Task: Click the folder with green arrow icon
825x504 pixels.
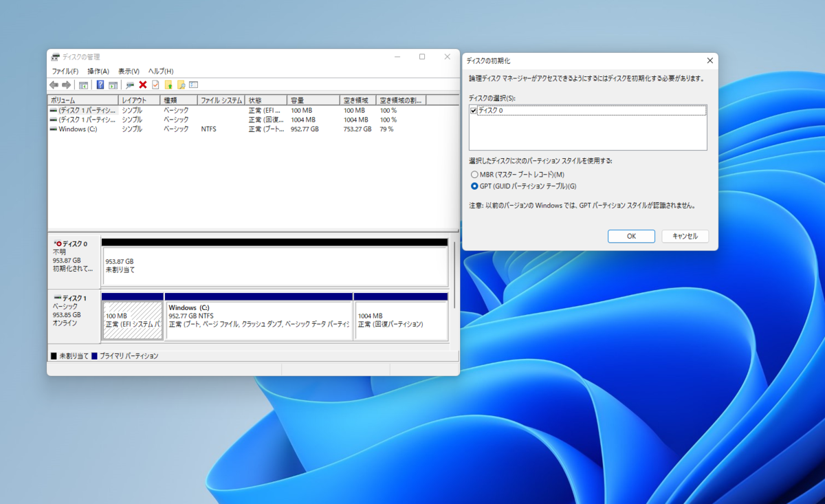Action: point(168,85)
